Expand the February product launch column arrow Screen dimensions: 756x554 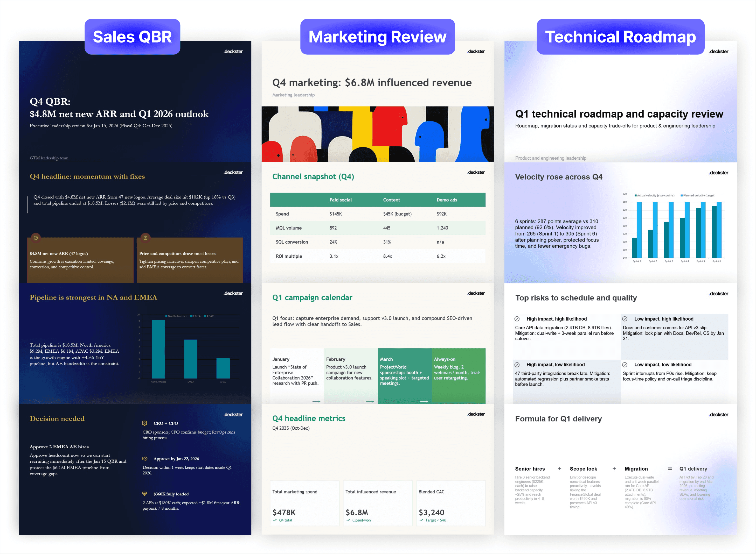[370, 401]
